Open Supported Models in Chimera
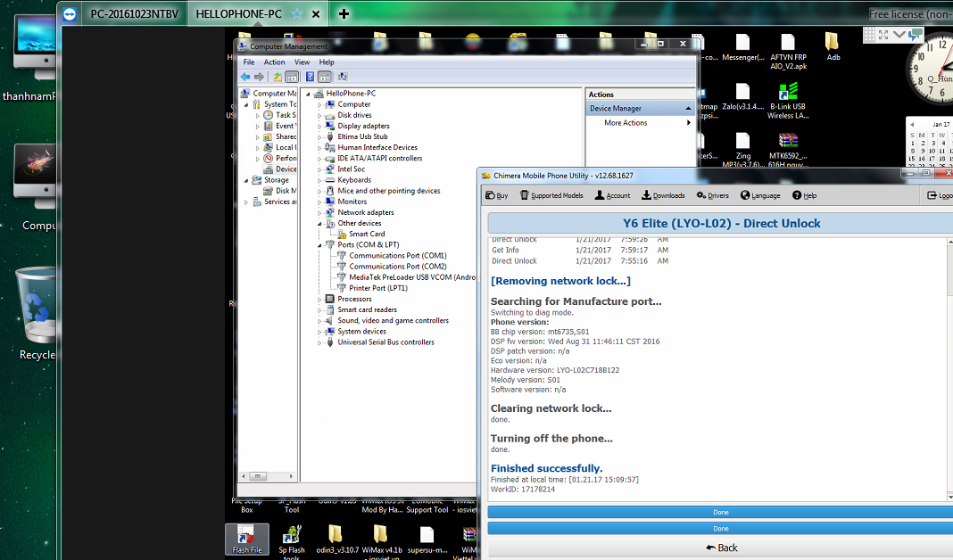The image size is (953, 560). pos(551,195)
